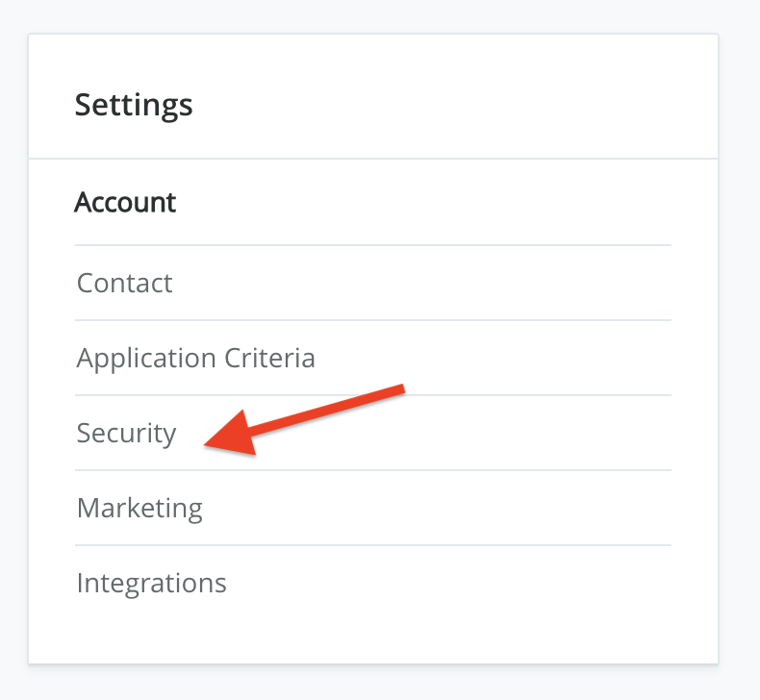Click the Account section heading
The width and height of the screenshot is (760, 700).
coord(125,203)
